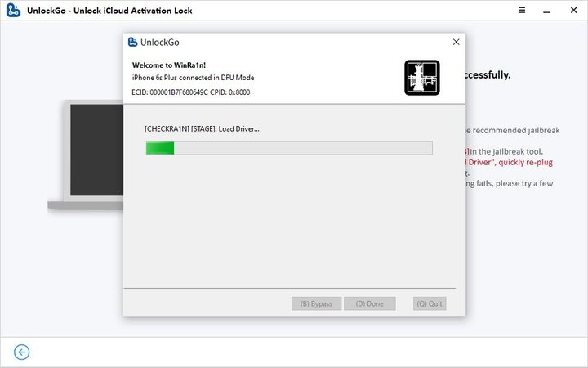Click the Bypass button
The height and width of the screenshot is (368, 588).
click(317, 303)
